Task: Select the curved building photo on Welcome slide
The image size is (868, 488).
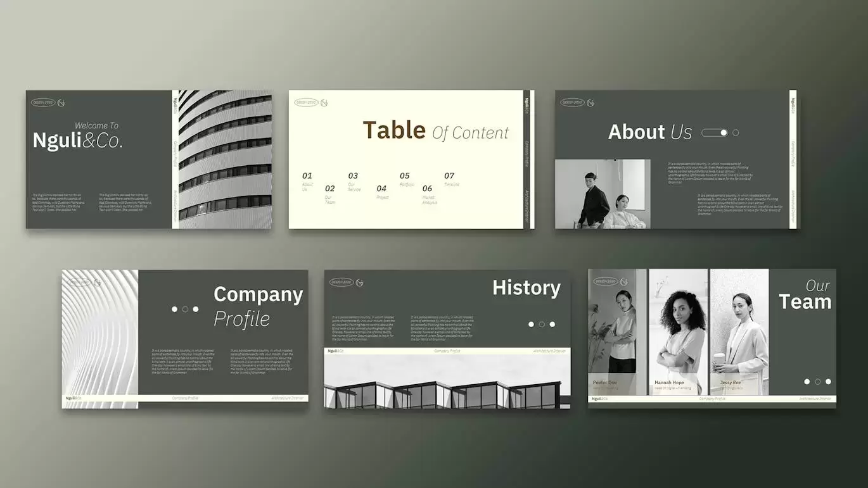Action: pos(225,160)
